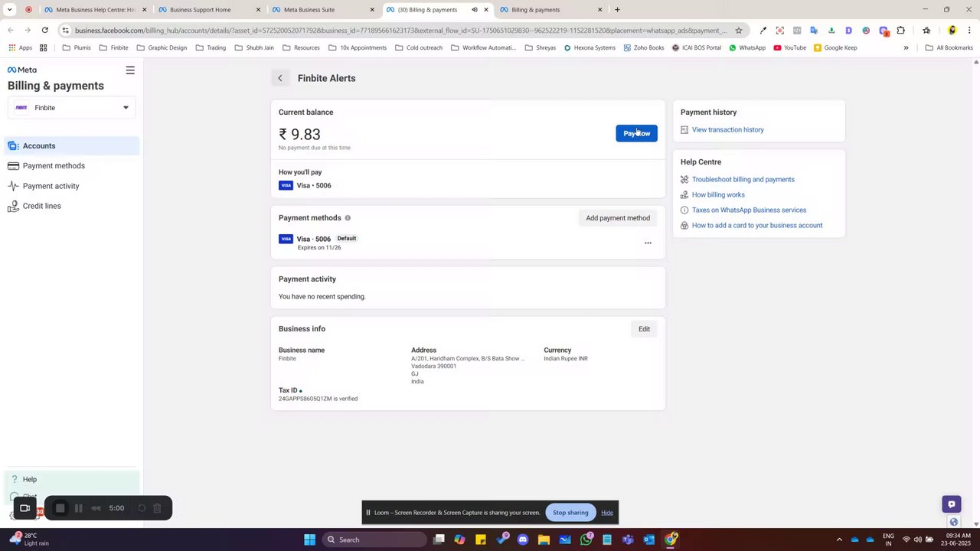This screenshot has width=980, height=551.
Task: Open the Chrome profile avatar
Action: pyautogui.click(x=952, y=31)
